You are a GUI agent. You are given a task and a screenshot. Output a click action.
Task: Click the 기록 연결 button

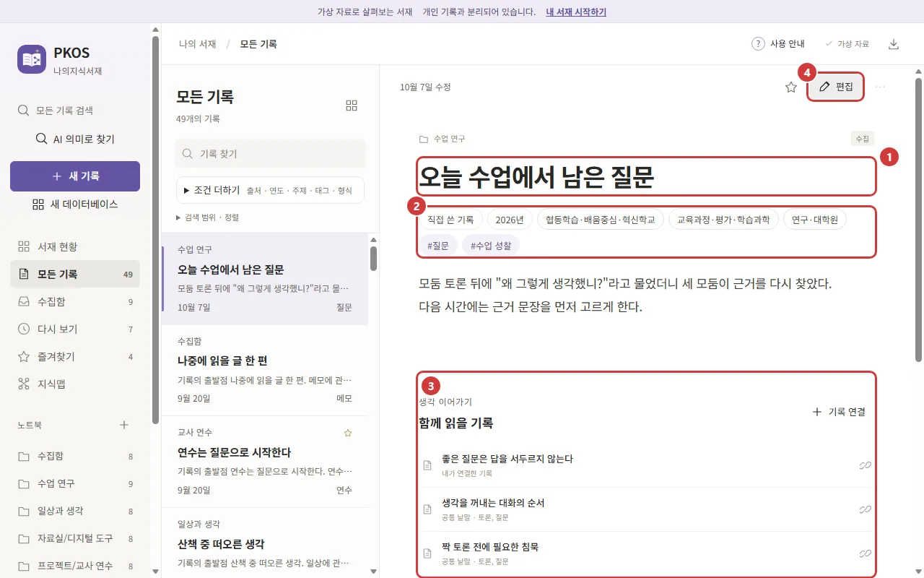click(x=839, y=412)
